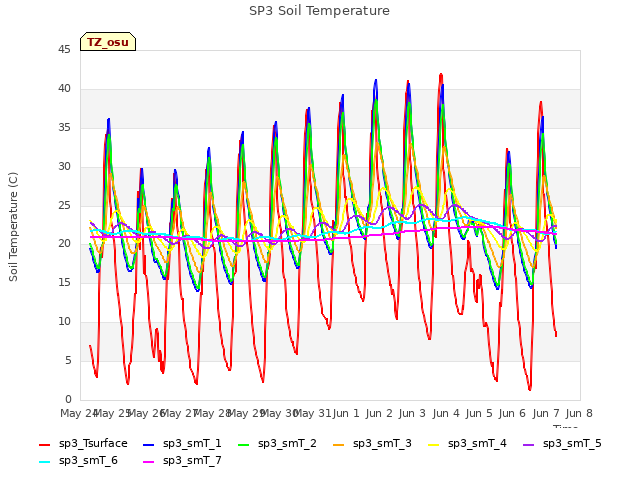The height and width of the screenshot is (480, 640).
Task: Click the 30 y-axis tick label
Action: pyautogui.click(x=64, y=167)
